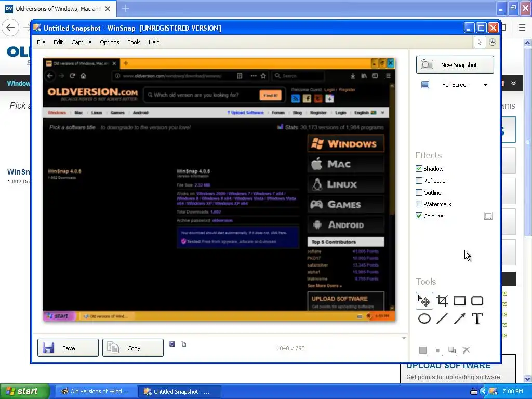Click the tray expand arrow icon
The height and width of the screenshot is (399, 532).
484,392
